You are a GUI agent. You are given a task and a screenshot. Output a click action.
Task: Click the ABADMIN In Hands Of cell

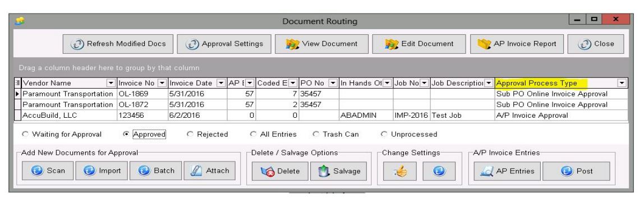point(366,116)
